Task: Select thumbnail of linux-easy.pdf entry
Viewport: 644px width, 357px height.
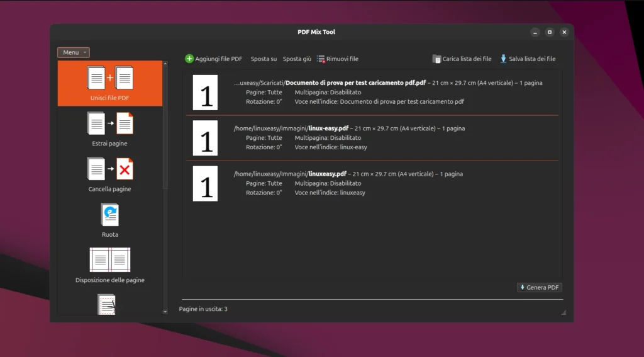Action: [x=206, y=138]
